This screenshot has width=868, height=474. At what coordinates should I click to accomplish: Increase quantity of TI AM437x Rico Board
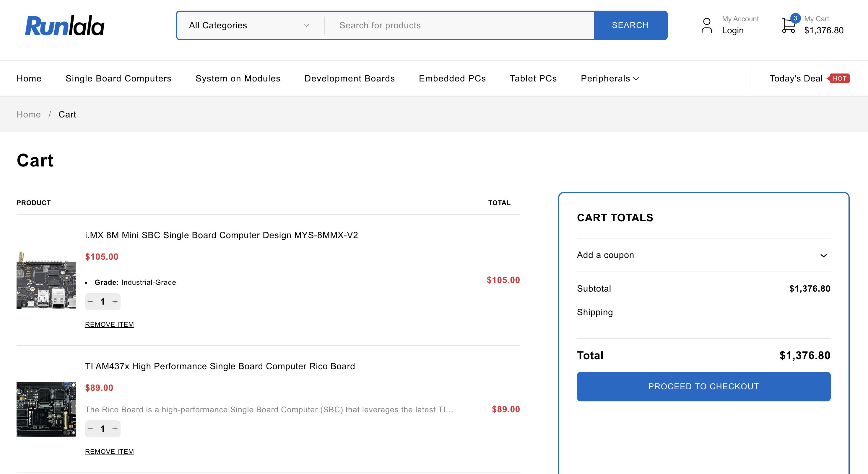(x=115, y=429)
